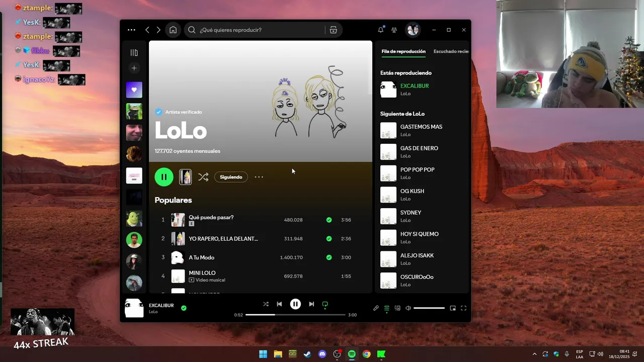Open File Explorer from taskbar

278,354
